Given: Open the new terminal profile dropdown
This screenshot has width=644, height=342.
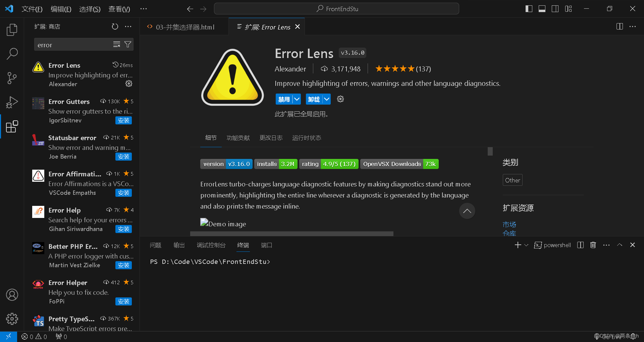Looking at the screenshot, I should click(526, 245).
